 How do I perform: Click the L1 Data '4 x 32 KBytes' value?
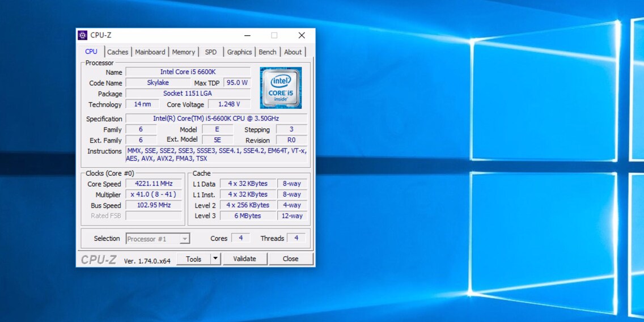click(248, 184)
